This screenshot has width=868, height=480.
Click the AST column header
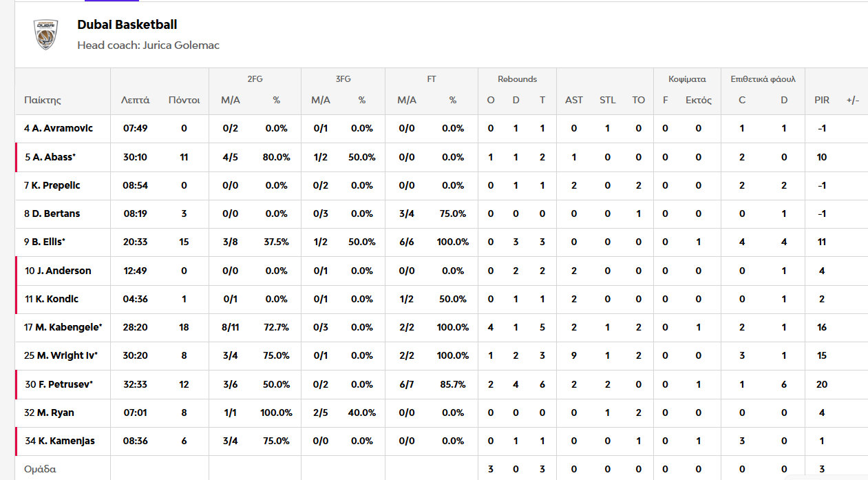click(x=573, y=100)
